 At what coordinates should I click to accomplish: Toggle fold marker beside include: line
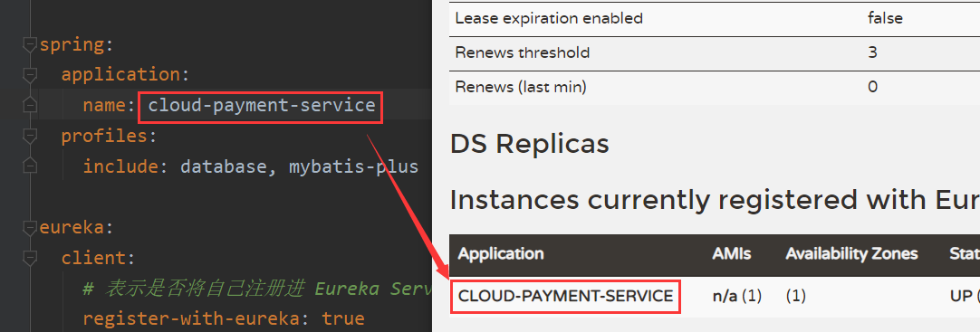click(29, 166)
